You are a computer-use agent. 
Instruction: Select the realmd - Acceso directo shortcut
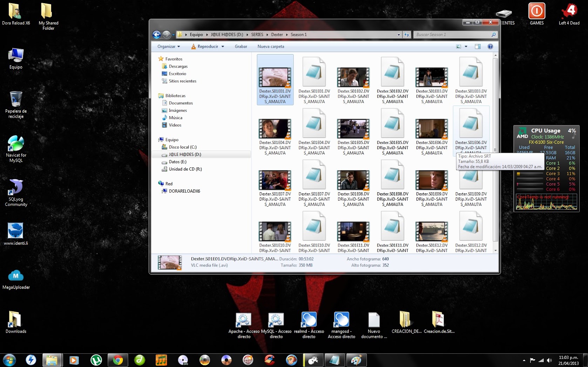point(309,326)
